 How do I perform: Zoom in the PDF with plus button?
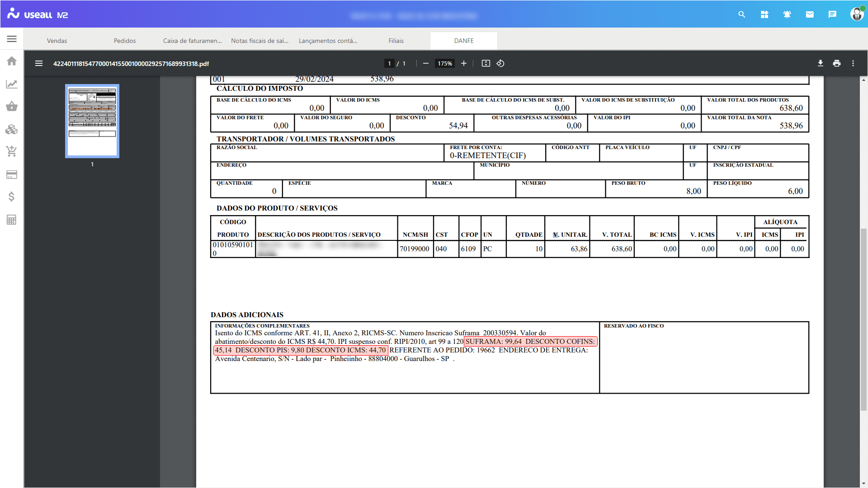[464, 64]
